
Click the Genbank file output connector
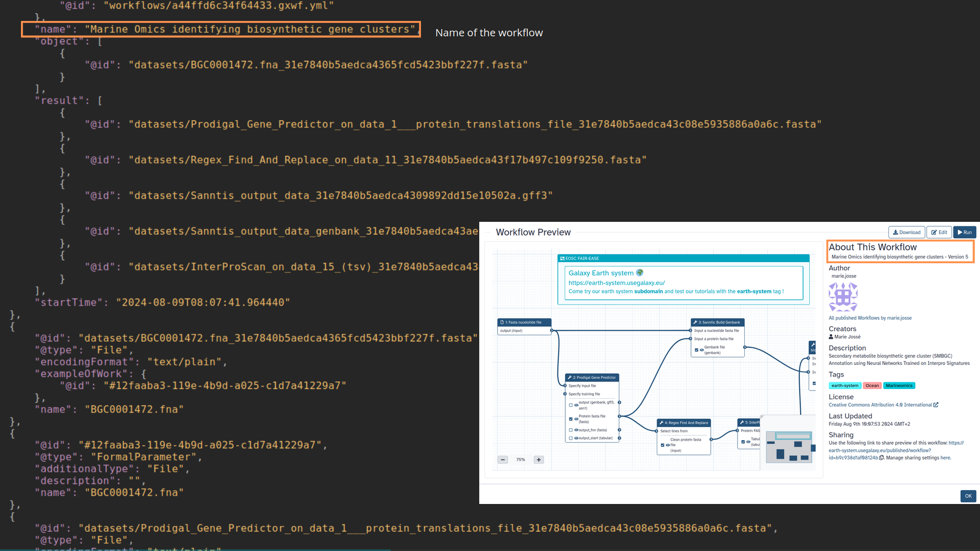(x=745, y=348)
